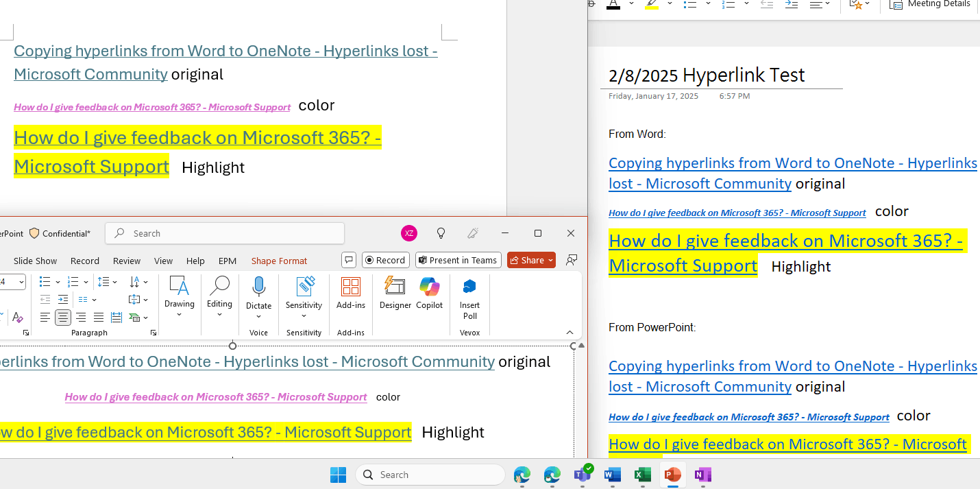Switch to the Shape Format tab
Screen dimensions: 980x489
(279, 261)
